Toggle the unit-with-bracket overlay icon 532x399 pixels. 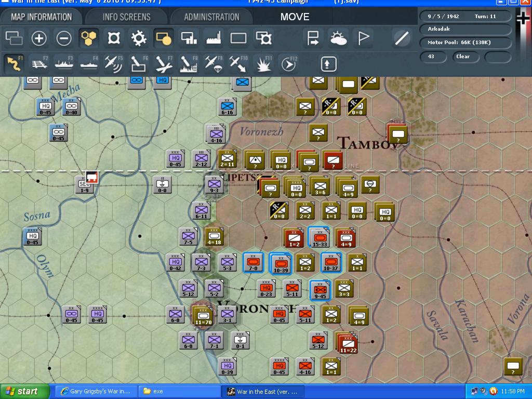(x=263, y=38)
